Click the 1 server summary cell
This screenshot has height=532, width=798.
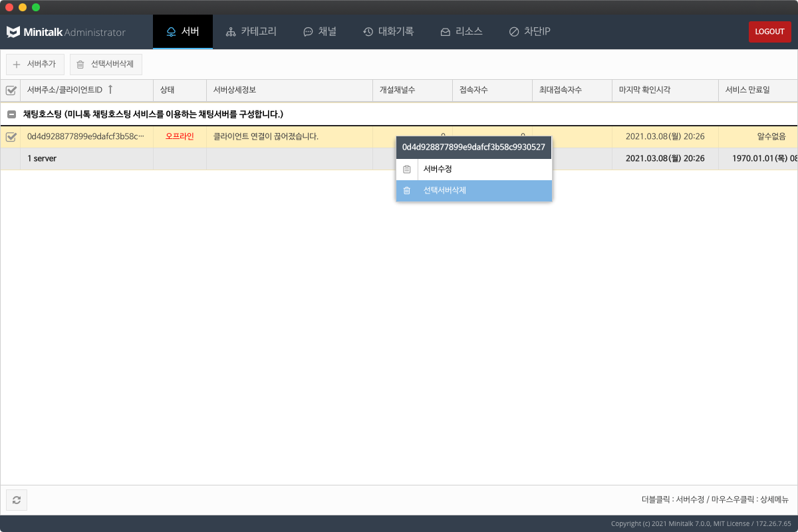86,159
